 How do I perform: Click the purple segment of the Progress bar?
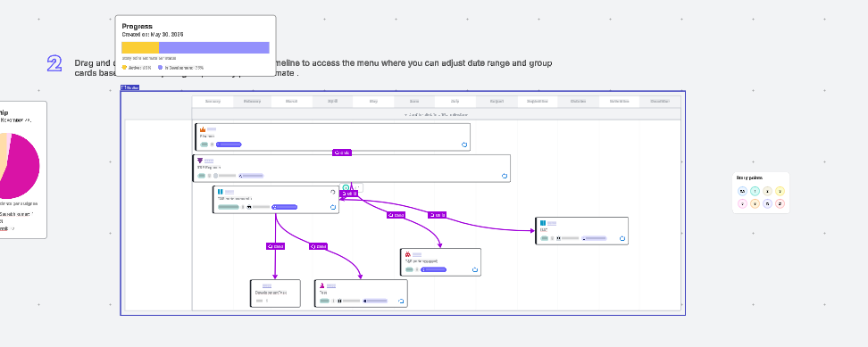(x=214, y=47)
